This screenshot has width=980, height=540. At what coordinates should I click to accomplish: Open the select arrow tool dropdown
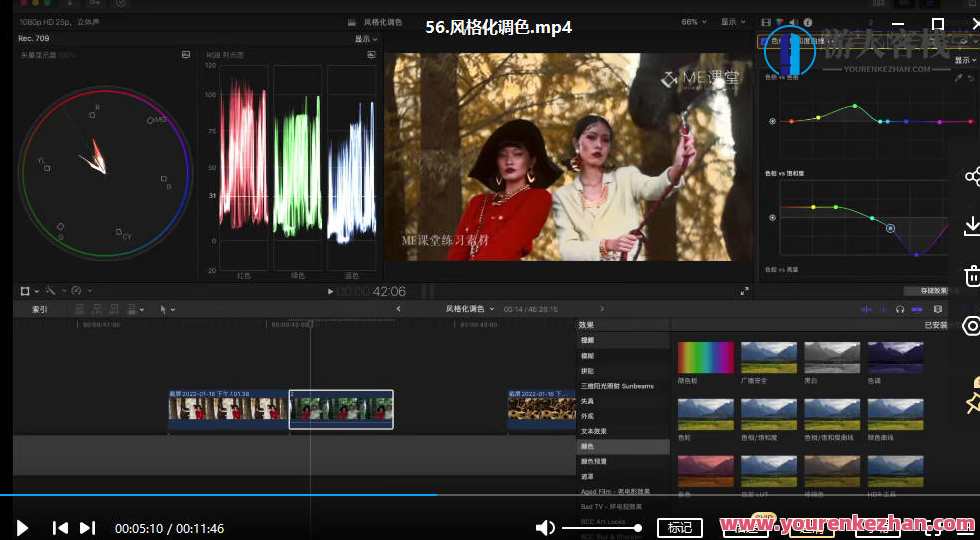(167, 309)
